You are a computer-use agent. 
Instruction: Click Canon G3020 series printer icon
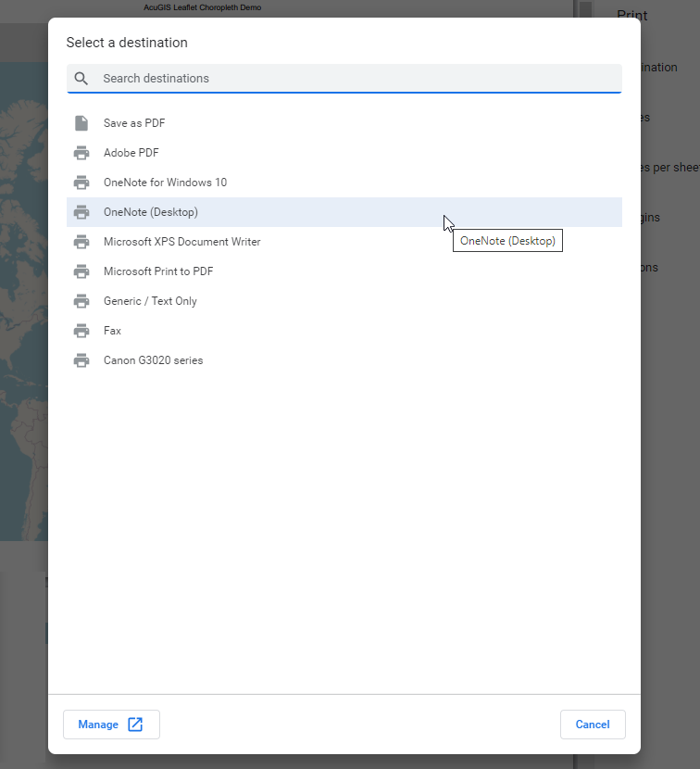coord(81,360)
